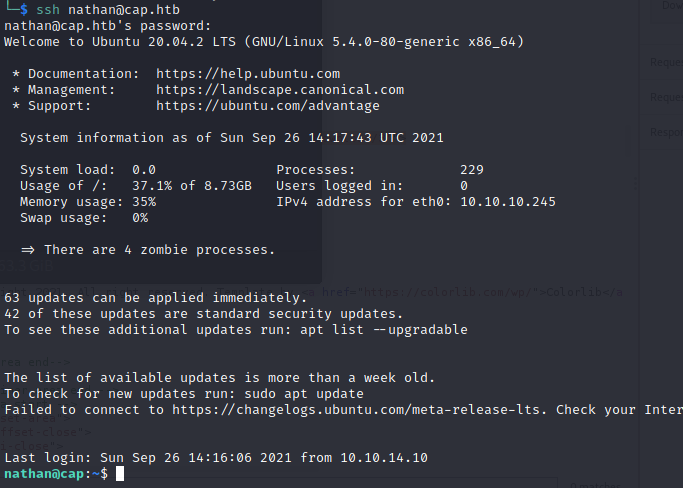Click the nathan@cap shell prompt text
The width and height of the screenshot is (683, 488).
click(x=44, y=474)
